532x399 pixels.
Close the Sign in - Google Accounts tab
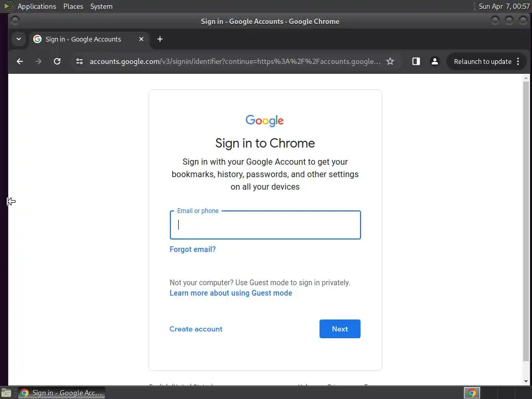tap(141, 39)
